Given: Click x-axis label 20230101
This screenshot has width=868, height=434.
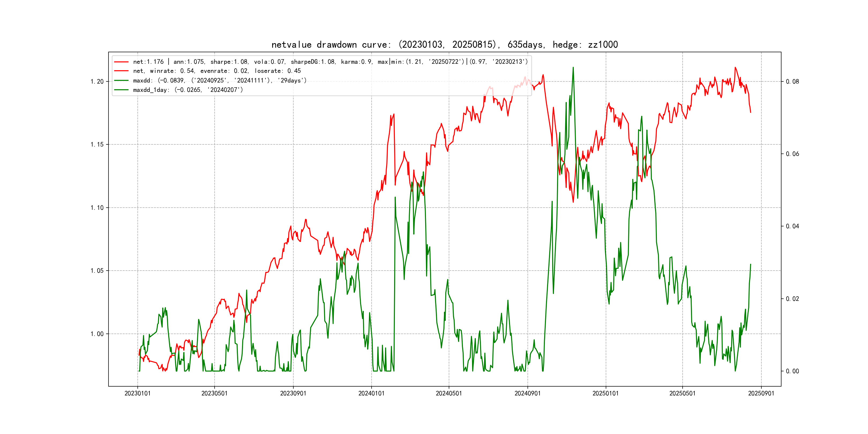Looking at the screenshot, I should (x=137, y=393).
